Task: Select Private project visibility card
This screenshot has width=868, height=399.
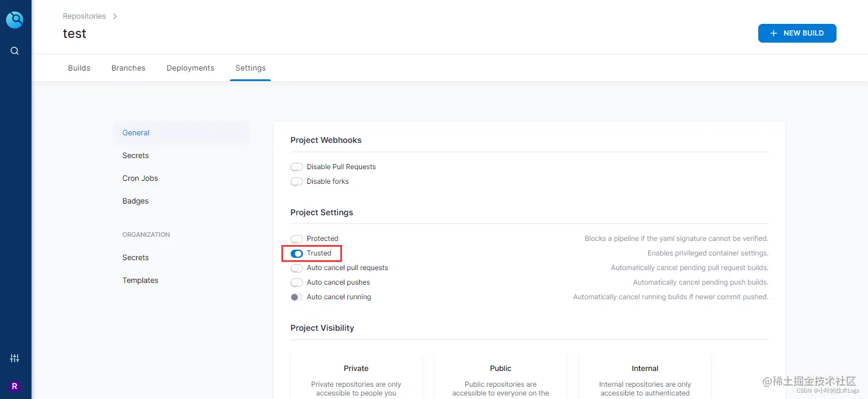Action: click(x=356, y=376)
